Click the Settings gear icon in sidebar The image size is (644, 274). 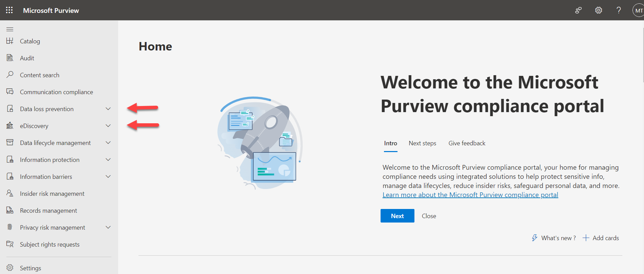10,268
